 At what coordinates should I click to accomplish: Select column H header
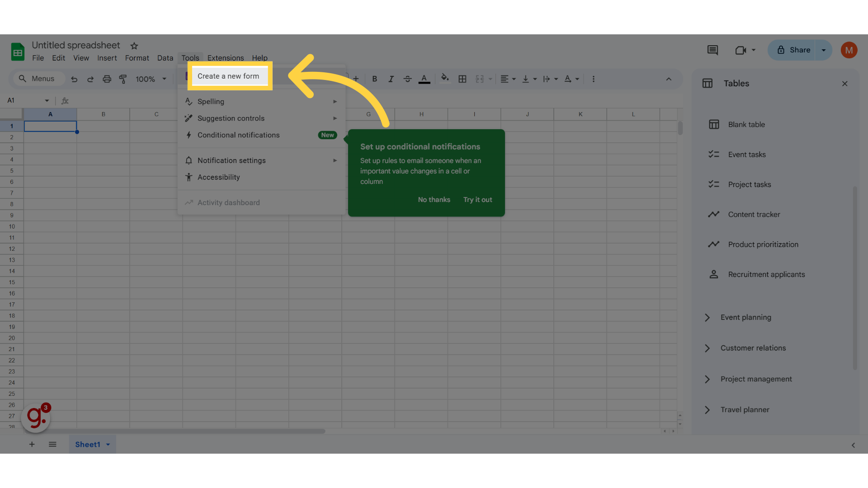tap(421, 114)
